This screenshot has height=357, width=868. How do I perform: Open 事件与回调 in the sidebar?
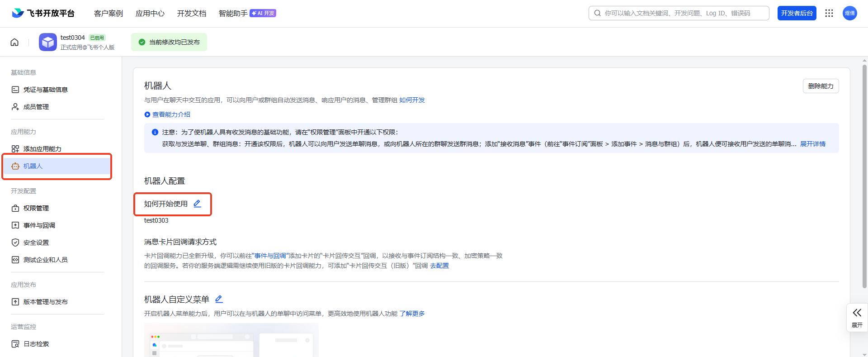[x=39, y=225]
